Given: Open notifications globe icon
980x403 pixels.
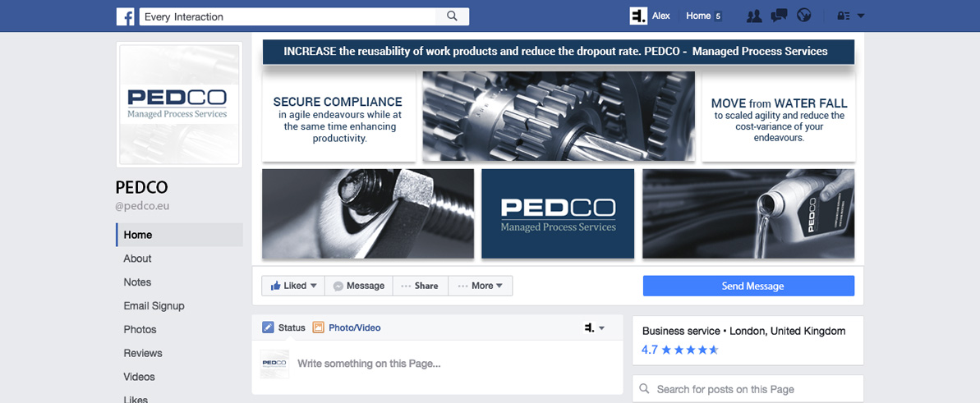Looking at the screenshot, I should point(803,16).
